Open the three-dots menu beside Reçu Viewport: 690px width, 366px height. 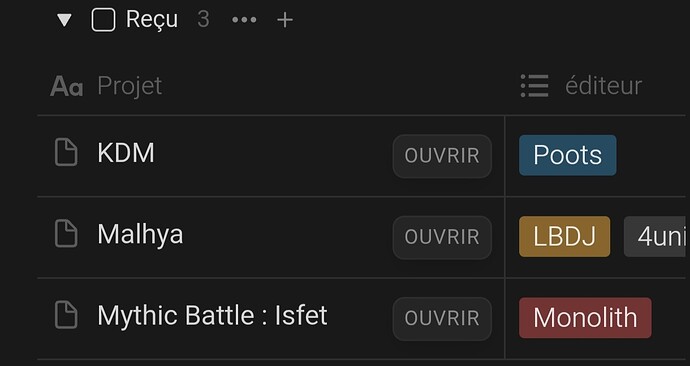(x=244, y=20)
